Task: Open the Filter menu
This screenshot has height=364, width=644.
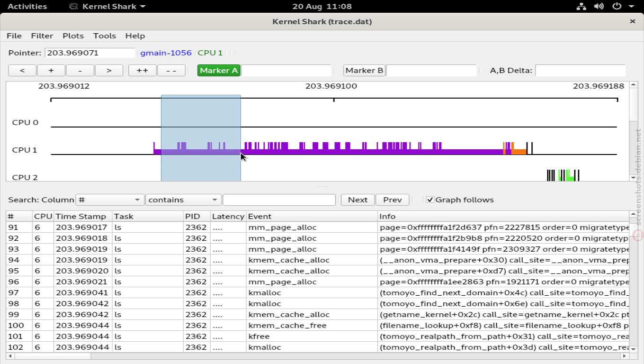Action: [42, 36]
